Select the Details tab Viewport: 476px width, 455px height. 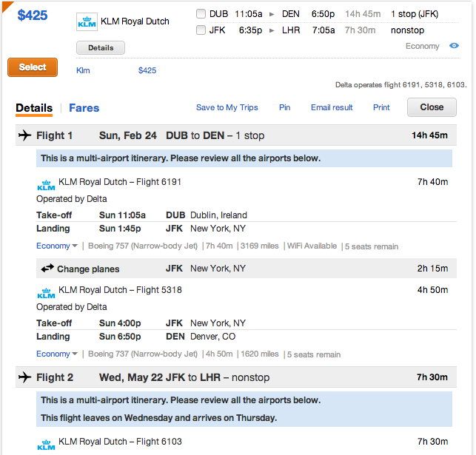tap(34, 108)
